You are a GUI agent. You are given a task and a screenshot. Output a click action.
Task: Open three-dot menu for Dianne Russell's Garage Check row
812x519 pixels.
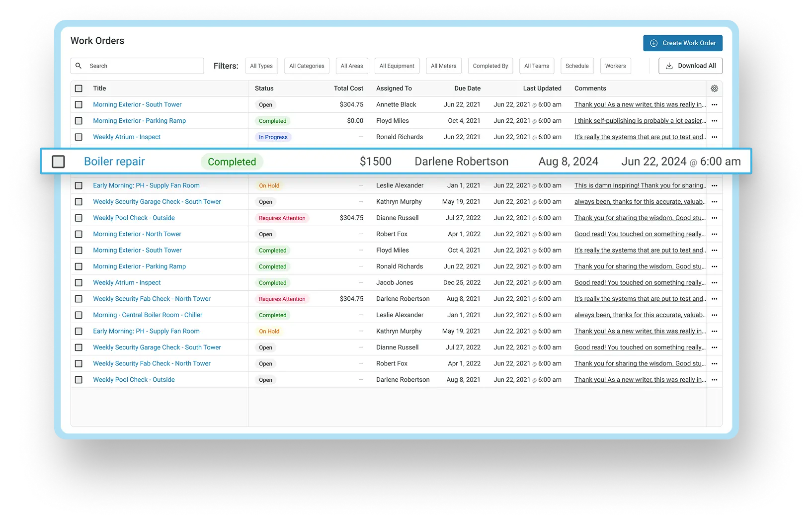(x=714, y=347)
